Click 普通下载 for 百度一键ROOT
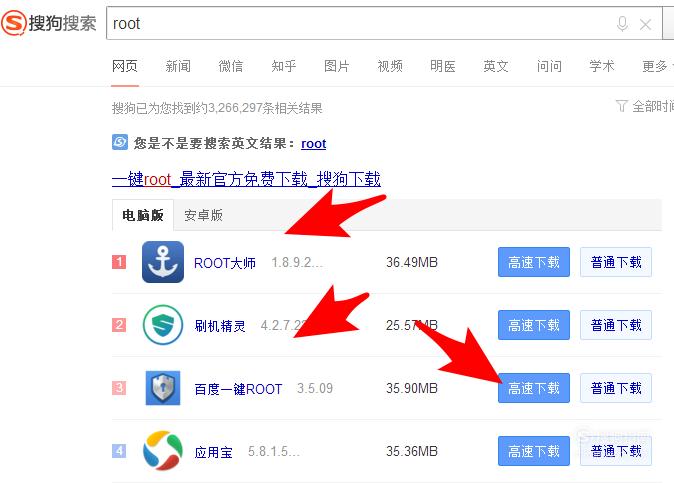Viewport: 674px width, 483px height. (x=616, y=388)
